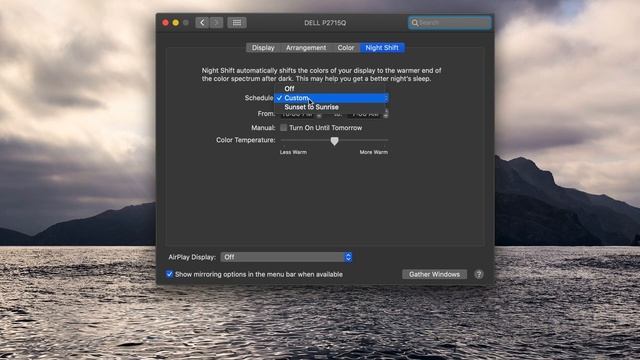
Task: Switch to the Arrangement tab
Action: tap(306, 48)
